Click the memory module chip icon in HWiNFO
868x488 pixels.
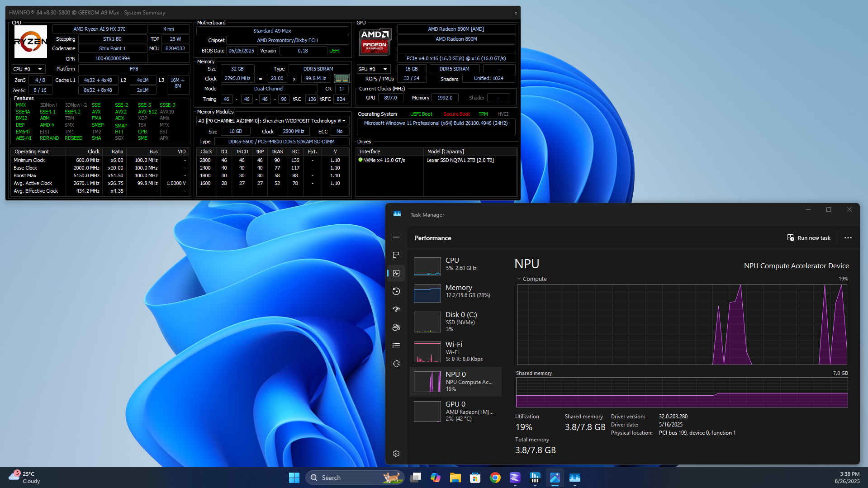[342, 79]
